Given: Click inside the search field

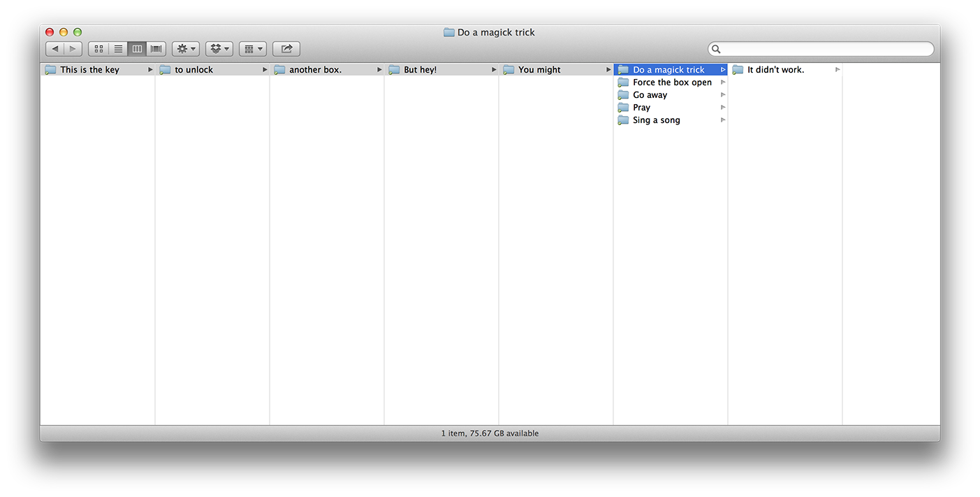Looking at the screenshot, I should pyautogui.click(x=824, y=49).
